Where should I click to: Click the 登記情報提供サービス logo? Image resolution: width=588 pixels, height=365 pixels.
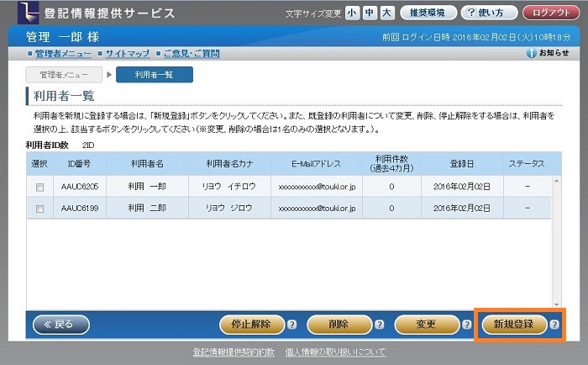coord(97,13)
